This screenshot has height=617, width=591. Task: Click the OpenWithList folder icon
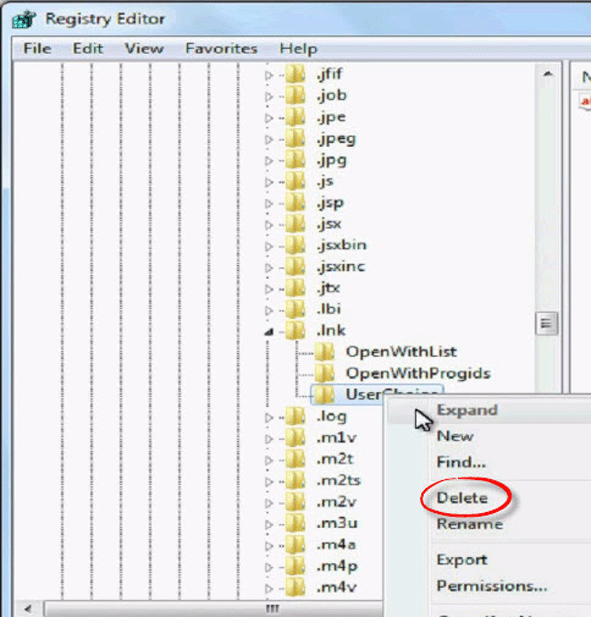coord(325,351)
